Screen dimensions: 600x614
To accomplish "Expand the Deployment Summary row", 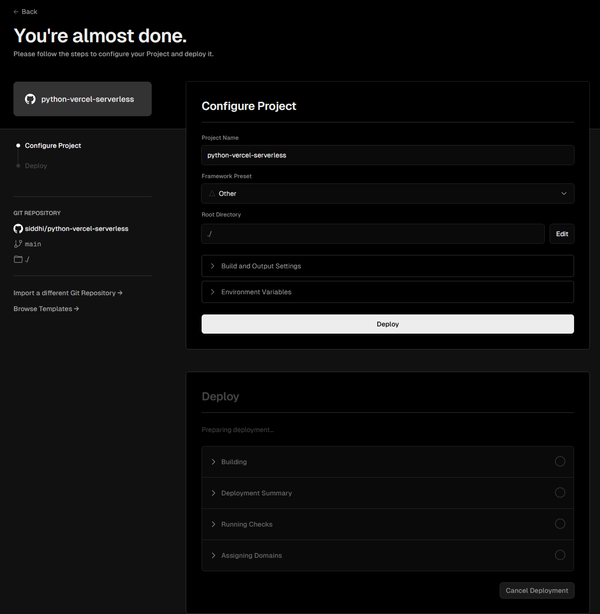I will tap(255, 493).
